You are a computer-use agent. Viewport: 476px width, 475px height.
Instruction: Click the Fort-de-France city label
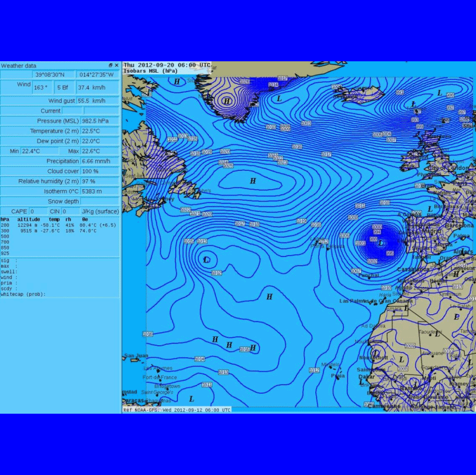(x=159, y=377)
